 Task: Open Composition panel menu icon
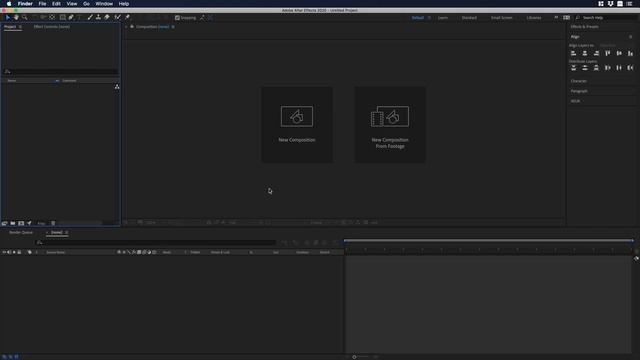click(x=173, y=27)
